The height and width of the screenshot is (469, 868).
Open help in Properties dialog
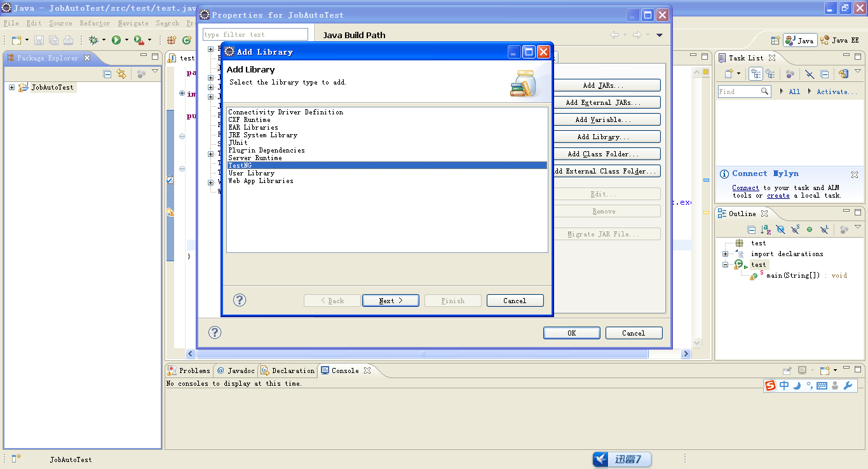215,332
